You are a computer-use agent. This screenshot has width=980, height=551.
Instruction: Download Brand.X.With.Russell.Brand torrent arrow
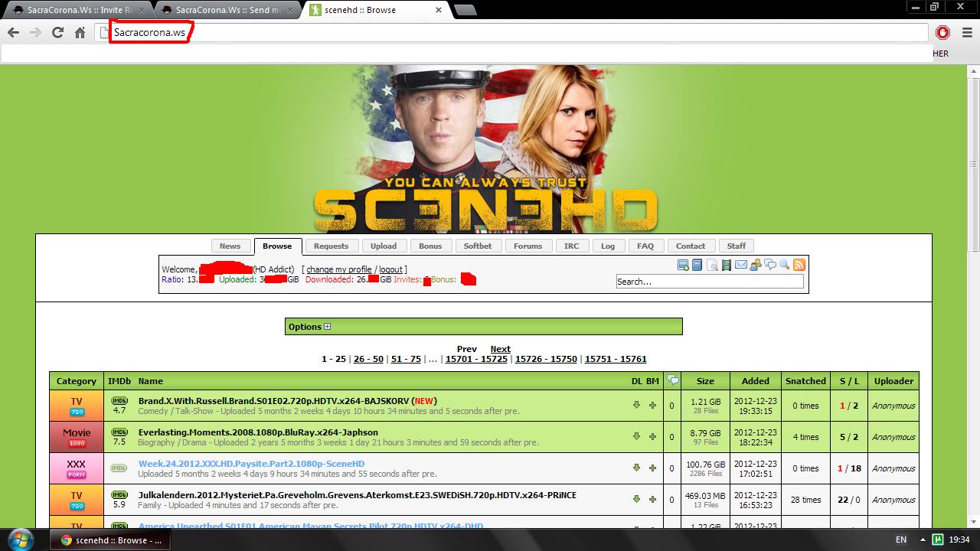pyautogui.click(x=636, y=405)
